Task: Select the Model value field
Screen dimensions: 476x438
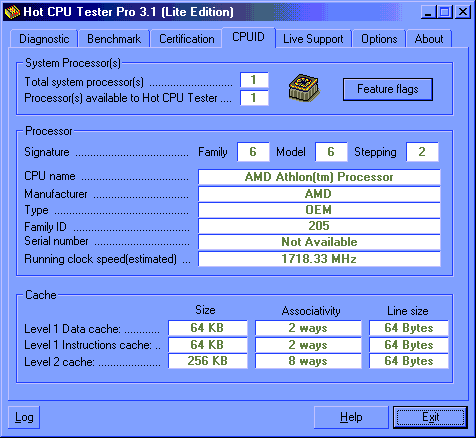Action: (331, 152)
